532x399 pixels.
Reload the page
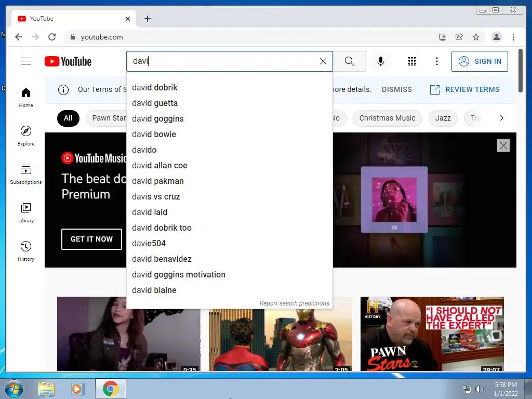(x=52, y=37)
